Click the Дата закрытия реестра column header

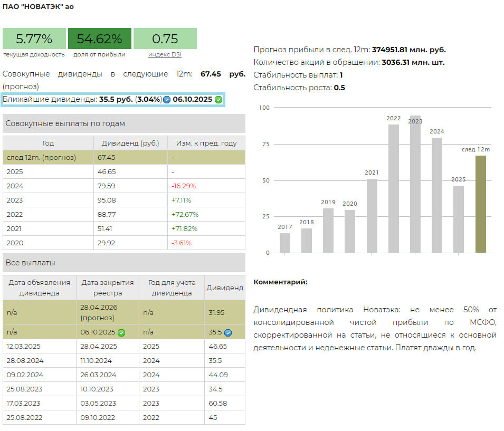[108, 288]
